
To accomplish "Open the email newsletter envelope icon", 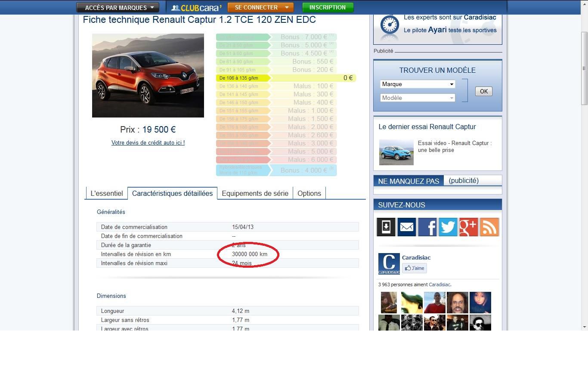I will pyautogui.click(x=407, y=227).
